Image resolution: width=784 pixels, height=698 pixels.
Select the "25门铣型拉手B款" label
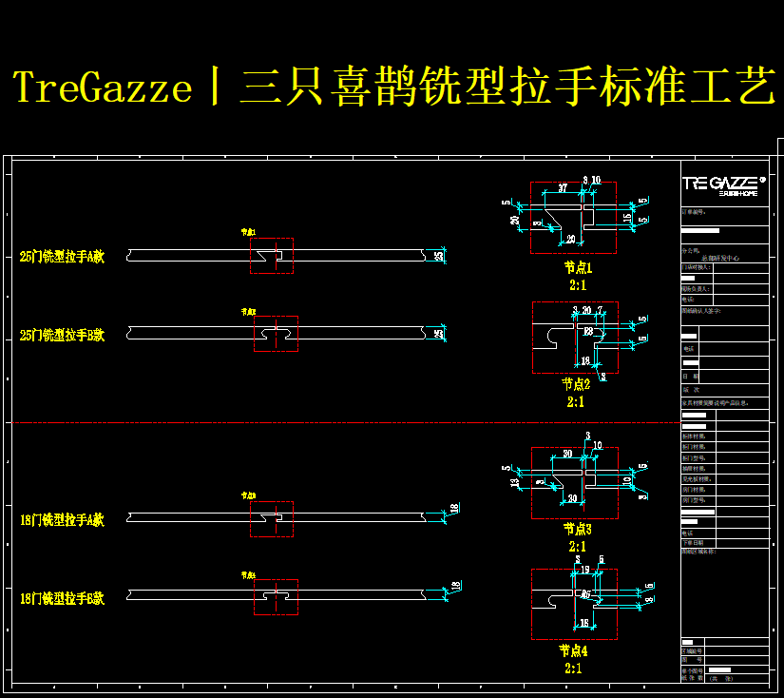pyautogui.click(x=62, y=335)
